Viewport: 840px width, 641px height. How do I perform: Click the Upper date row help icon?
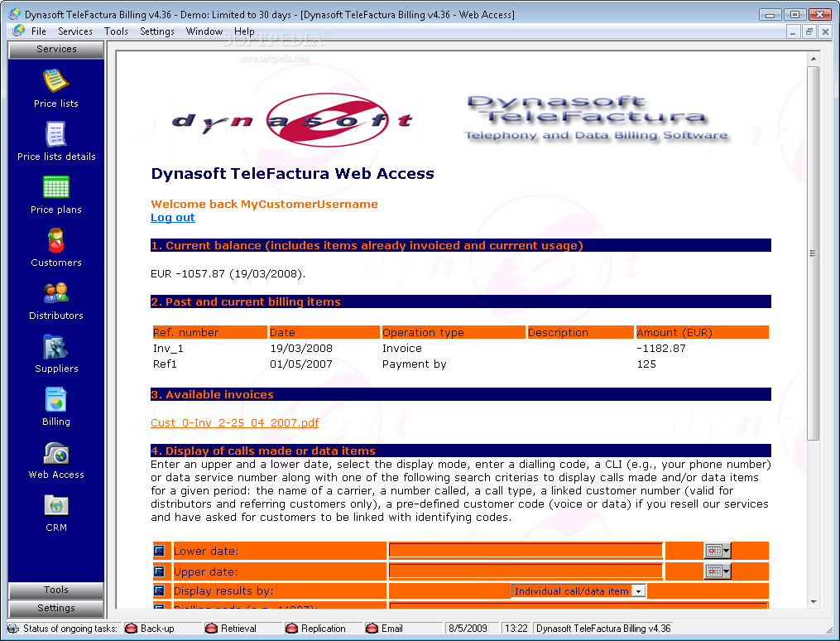pos(159,571)
